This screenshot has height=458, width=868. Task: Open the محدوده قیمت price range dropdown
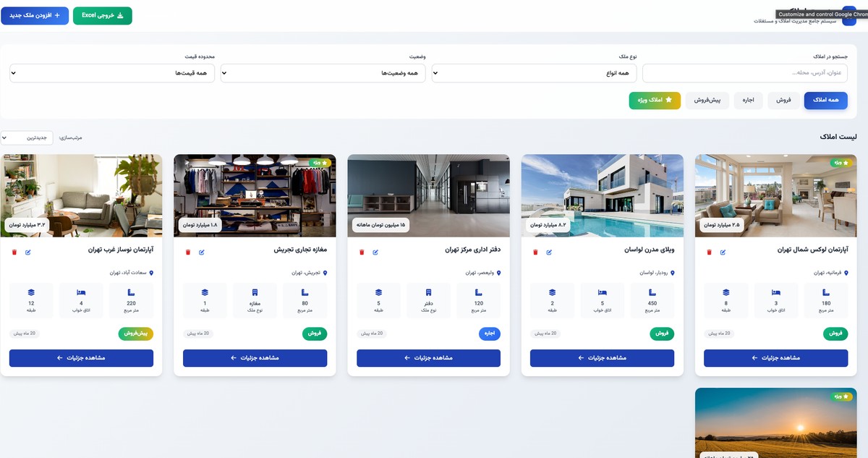(112, 73)
